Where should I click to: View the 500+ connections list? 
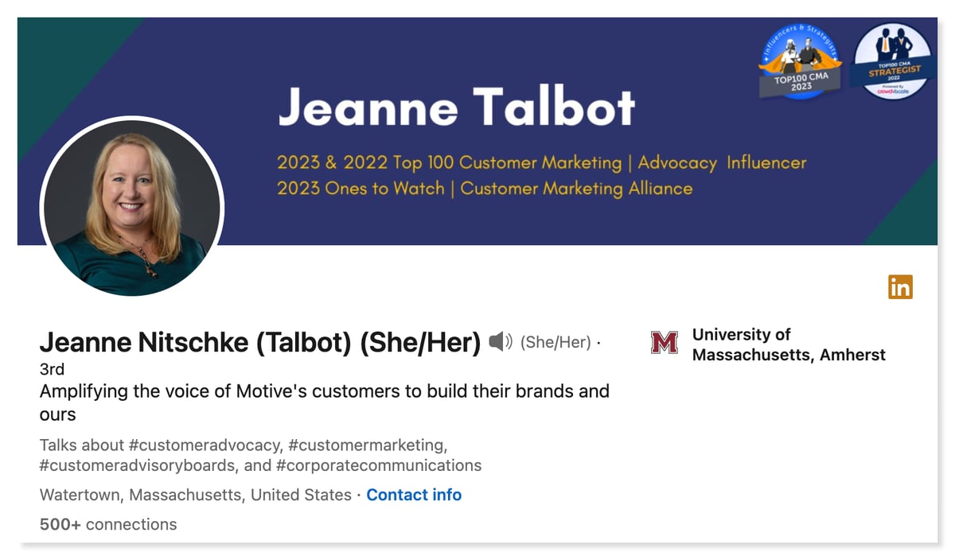108,524
